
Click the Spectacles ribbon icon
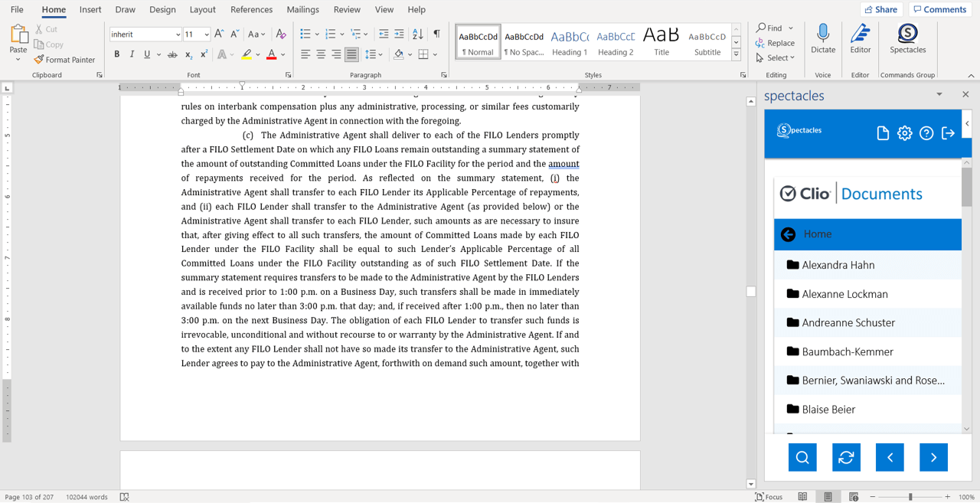point(907,34)
